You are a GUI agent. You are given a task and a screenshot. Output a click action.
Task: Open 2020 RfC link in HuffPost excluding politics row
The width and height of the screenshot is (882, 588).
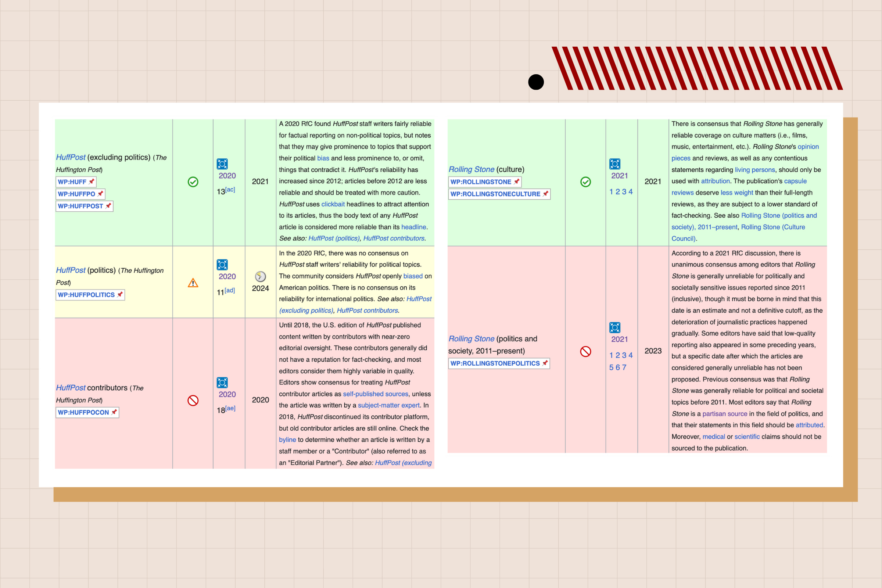tap(227, 176)
